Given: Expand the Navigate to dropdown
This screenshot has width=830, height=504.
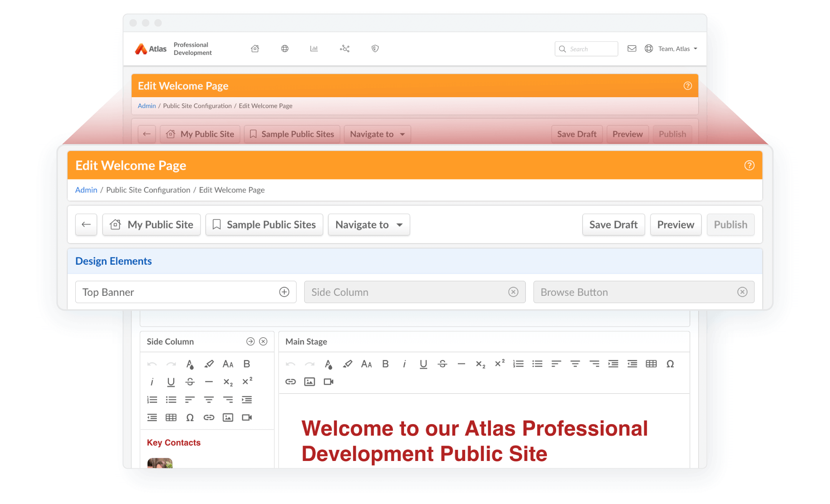Looking at the screenshot, I should 369,225.
